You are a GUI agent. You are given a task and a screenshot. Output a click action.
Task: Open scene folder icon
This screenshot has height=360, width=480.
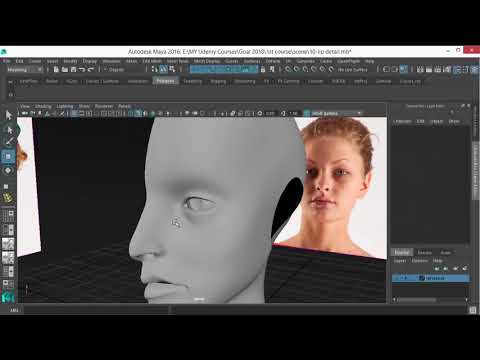coord(65,69)
